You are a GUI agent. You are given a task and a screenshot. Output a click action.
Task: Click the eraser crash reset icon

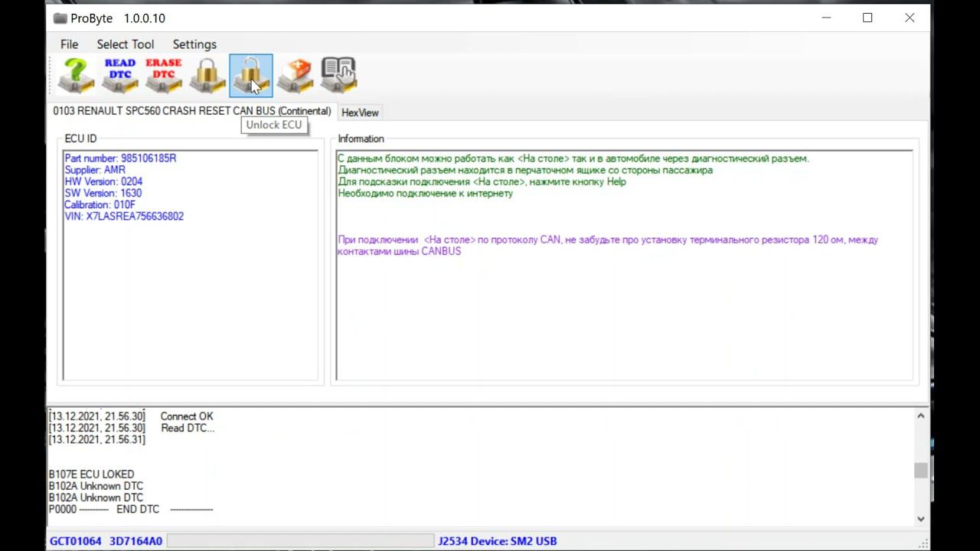(295, 75)
